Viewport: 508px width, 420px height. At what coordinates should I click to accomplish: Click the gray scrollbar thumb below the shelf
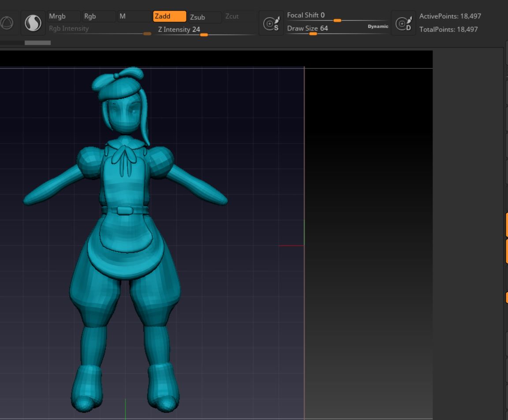point(37,43)
